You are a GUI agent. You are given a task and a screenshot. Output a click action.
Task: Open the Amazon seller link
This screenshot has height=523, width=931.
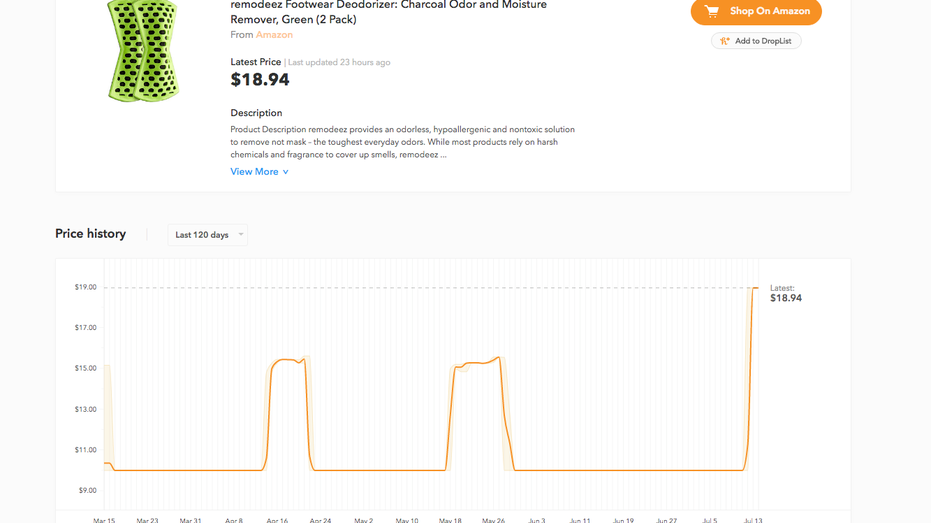pyautogui.click(x=274, y=34)
